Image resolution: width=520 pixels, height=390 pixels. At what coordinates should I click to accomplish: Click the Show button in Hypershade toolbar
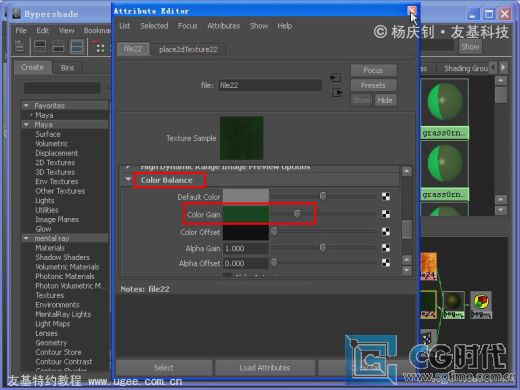tap(470, 47)
